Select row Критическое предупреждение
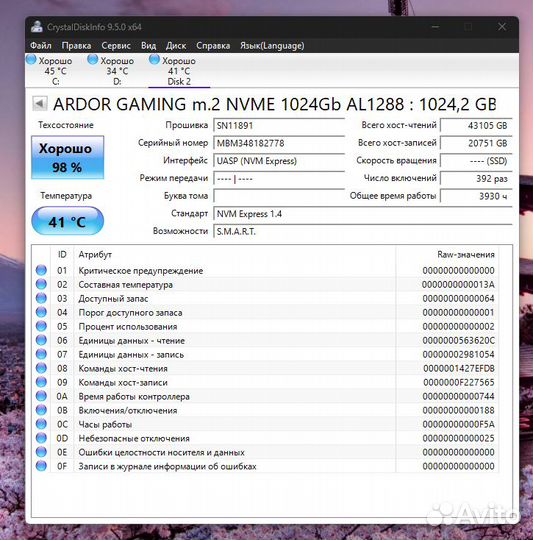533x540 pixels. [265, 270]
